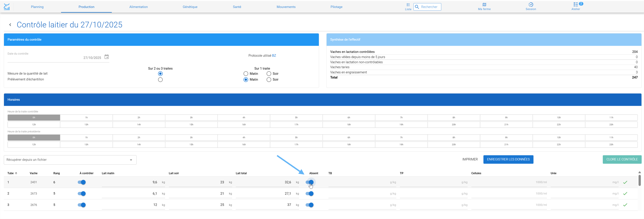This screenshot has height=219, width=644.
Task: Sort by Tube column arrow
Action: (x=16, y=173)
